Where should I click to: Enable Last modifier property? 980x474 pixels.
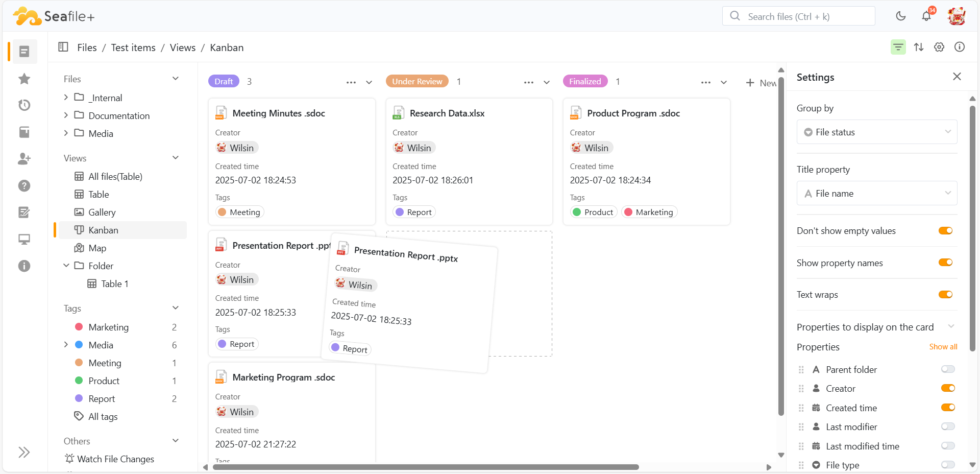948,426
